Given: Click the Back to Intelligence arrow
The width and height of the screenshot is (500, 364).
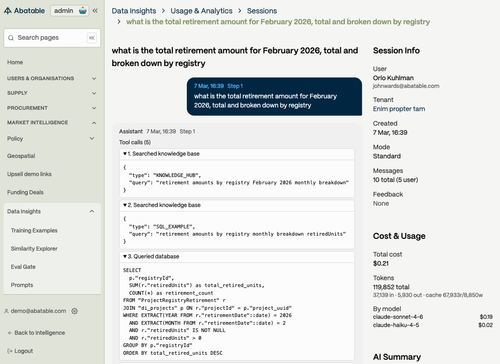Looking at the screenshot, I should [x=10, y=333].
